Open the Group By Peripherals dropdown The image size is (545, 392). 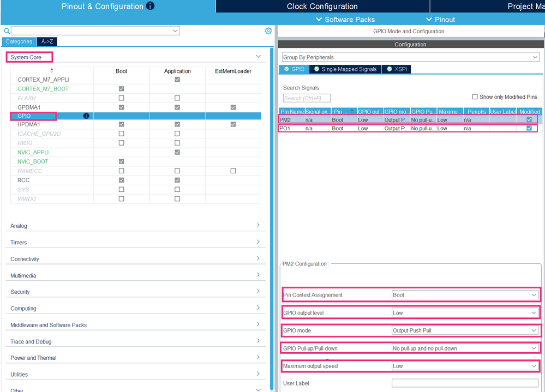coord(411,57)
